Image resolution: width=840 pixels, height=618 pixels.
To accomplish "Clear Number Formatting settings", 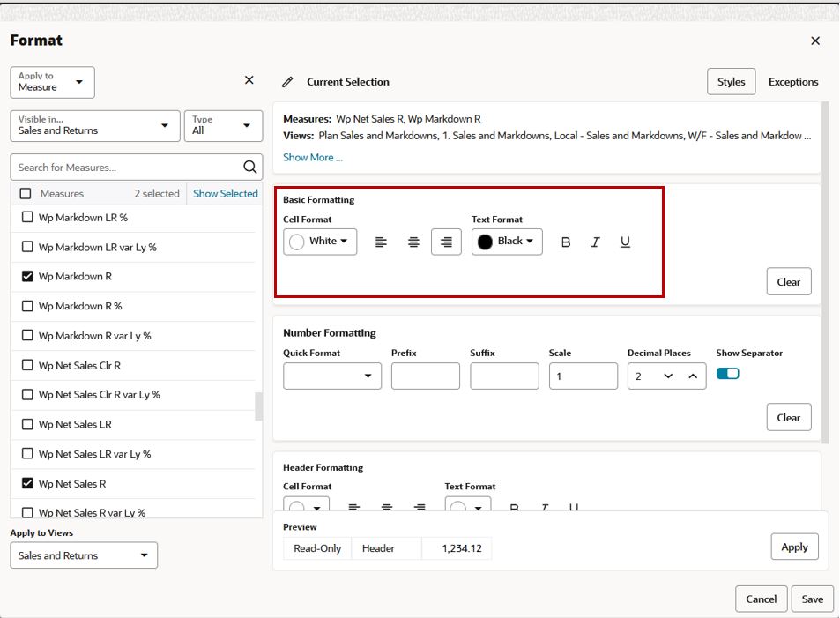I will pyautogui.click(x=789, y=417).
